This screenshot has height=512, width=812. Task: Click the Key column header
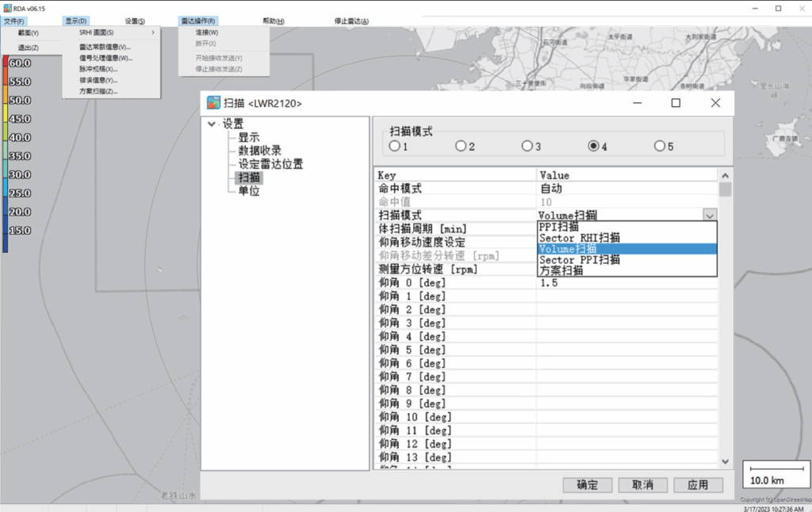pos(456,175)
